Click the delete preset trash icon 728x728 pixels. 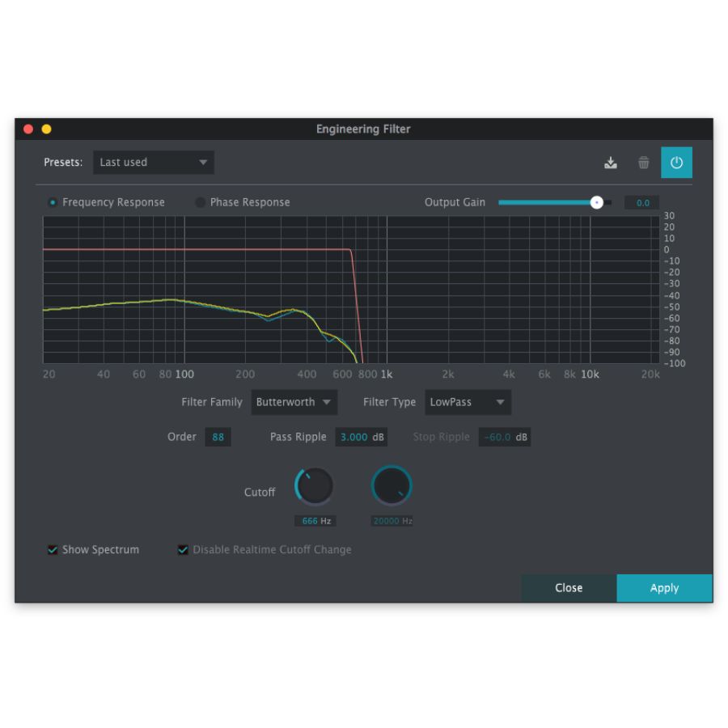coord(644,163)
